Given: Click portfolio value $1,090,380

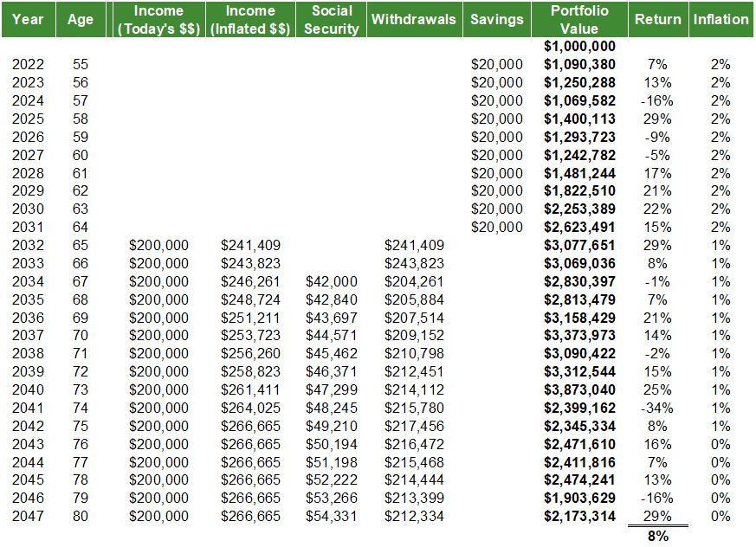Looking at the screenshot, I should click(579, 65).
